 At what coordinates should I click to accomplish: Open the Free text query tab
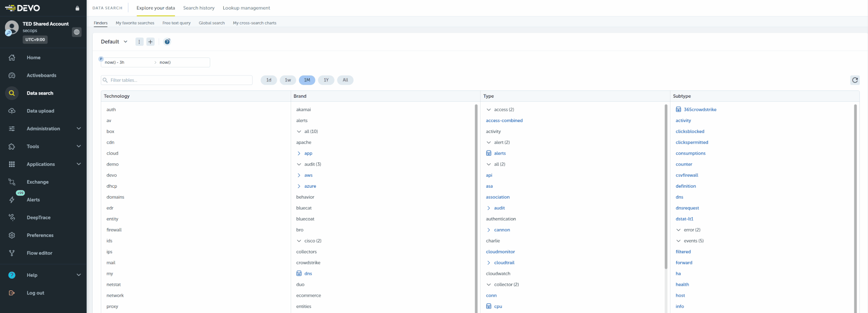176,23
